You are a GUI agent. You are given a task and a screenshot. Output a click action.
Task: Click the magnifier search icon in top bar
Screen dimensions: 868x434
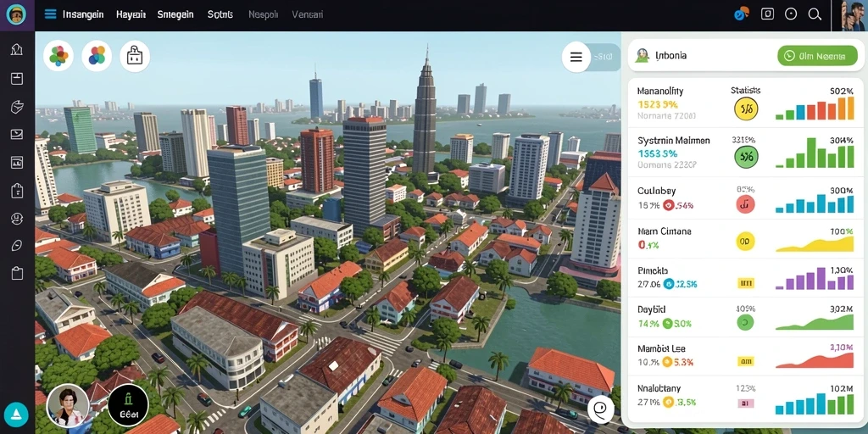pyautogui.click(x=815, y=14)
